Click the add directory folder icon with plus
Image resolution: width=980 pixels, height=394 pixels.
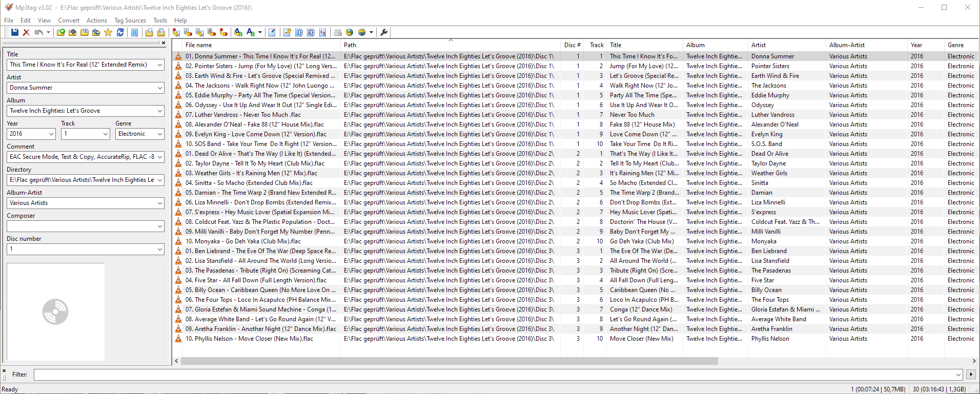point(72,32)
